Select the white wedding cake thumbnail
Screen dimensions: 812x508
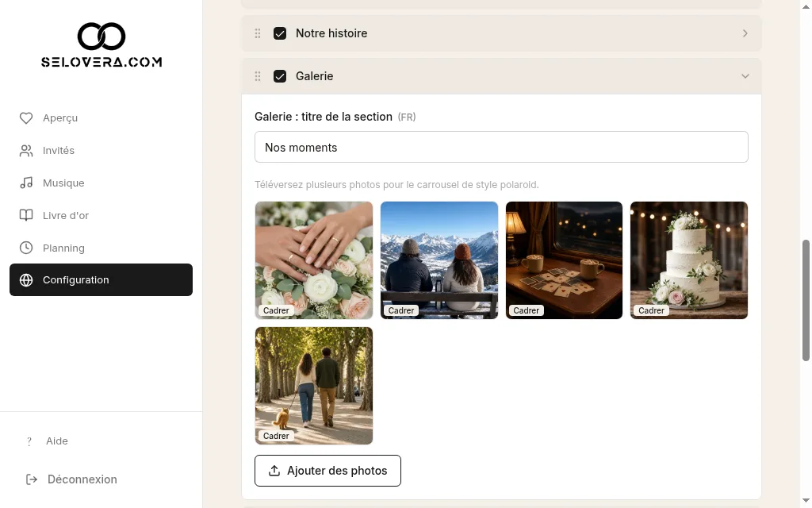pyautogui.click(x=689, y=260)
